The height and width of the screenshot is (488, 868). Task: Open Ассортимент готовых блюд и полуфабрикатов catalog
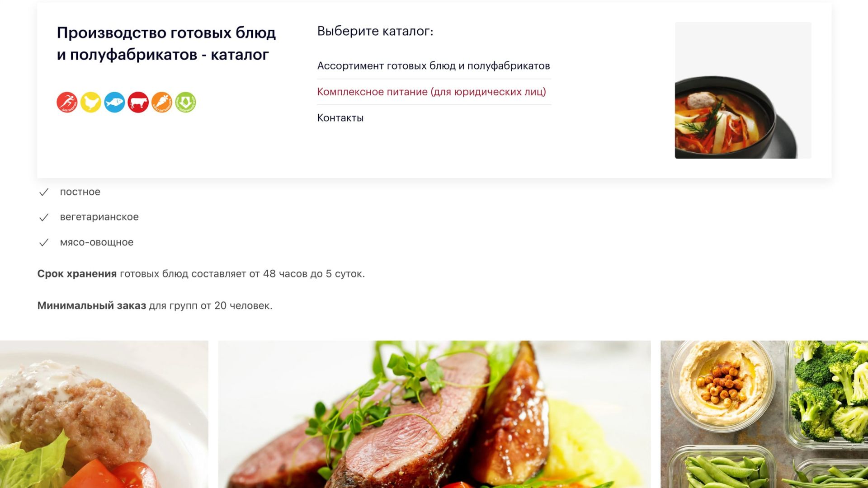434,66
